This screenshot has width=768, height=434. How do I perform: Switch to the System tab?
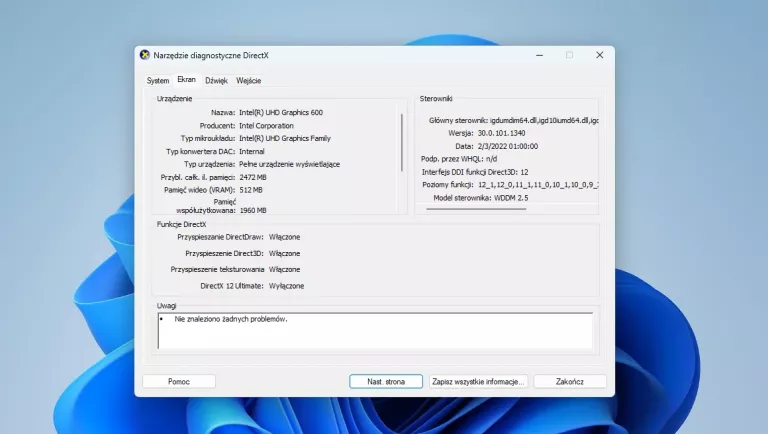click(x=158, y=81)
